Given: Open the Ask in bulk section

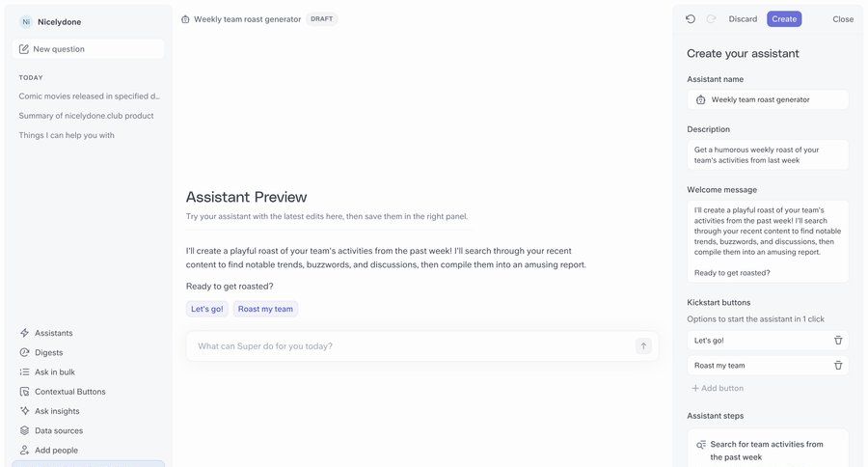Looking at the screenshot, I should pos(54,372).
